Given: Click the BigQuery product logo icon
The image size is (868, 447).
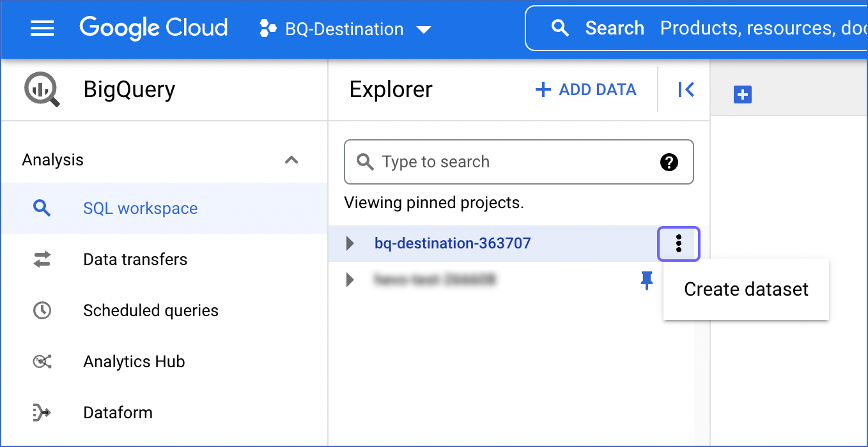Looking at the screenshot, I should [42, 89].
